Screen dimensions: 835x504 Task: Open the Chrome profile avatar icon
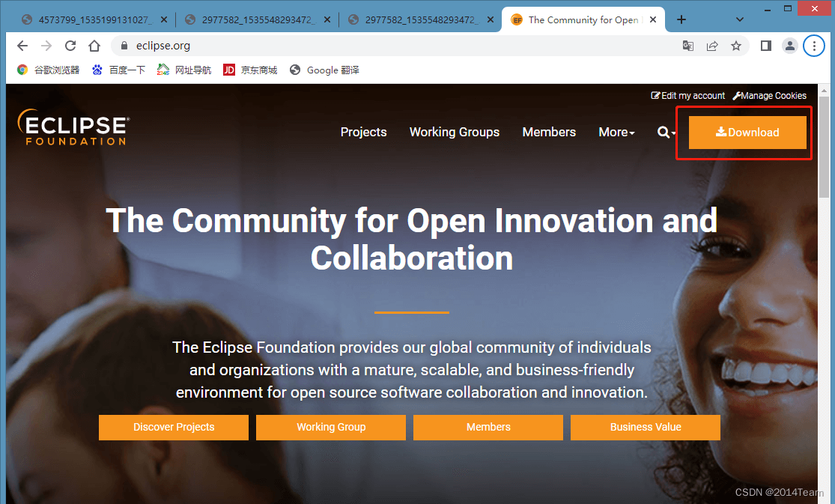(x=790, y=46)
